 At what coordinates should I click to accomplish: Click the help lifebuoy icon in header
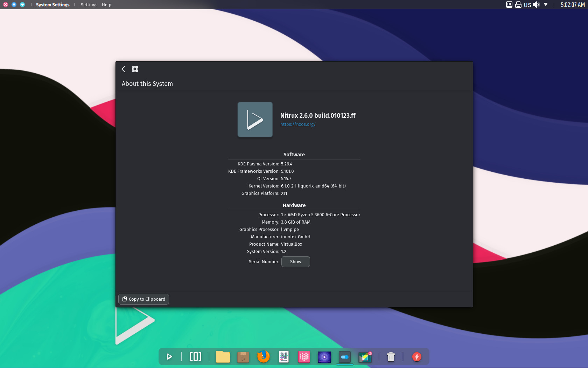coord(135,69)
